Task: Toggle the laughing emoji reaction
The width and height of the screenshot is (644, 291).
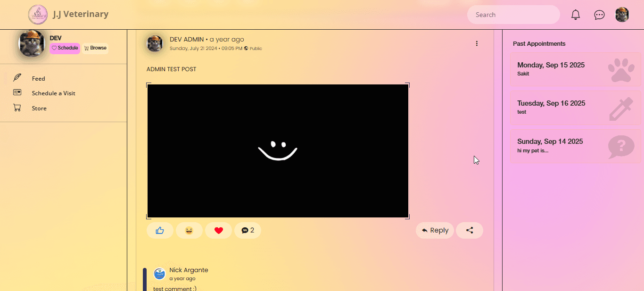Action: (x=189, y=231)
